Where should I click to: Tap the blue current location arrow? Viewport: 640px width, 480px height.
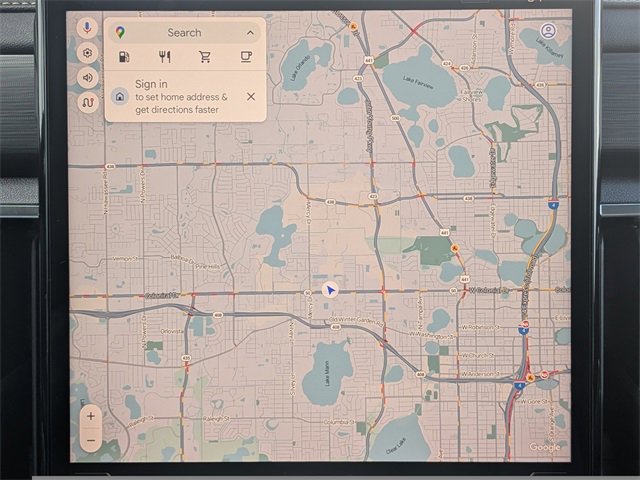point(331,290)
